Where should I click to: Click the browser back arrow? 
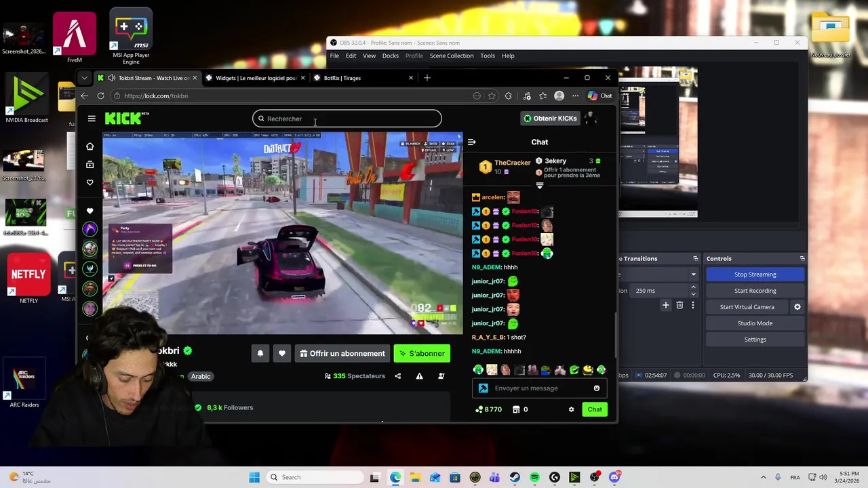(84, 96)
